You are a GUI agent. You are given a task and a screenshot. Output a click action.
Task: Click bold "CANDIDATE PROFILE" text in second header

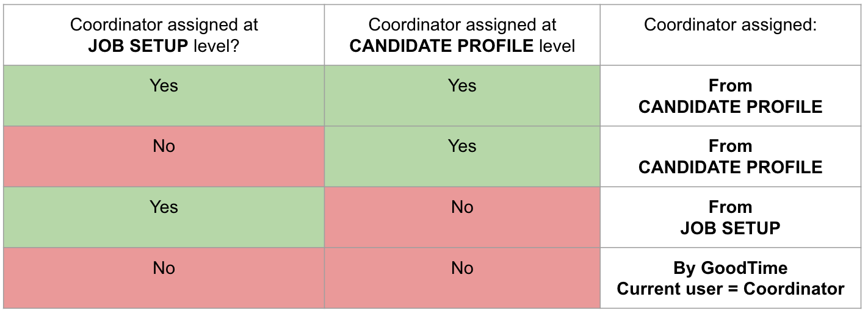(433, 46)
